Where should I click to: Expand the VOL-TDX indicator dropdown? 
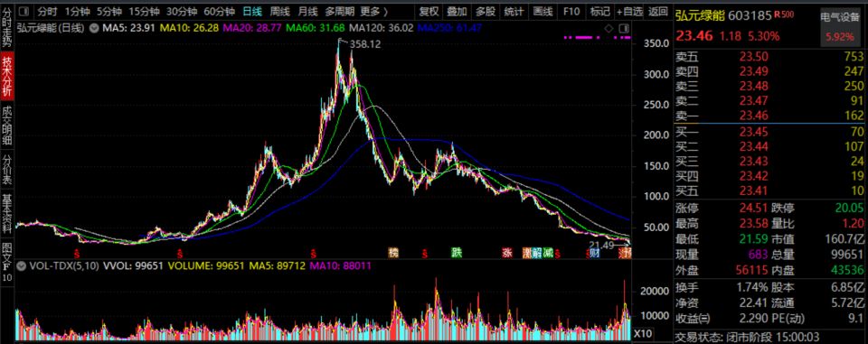pos(22,266)
